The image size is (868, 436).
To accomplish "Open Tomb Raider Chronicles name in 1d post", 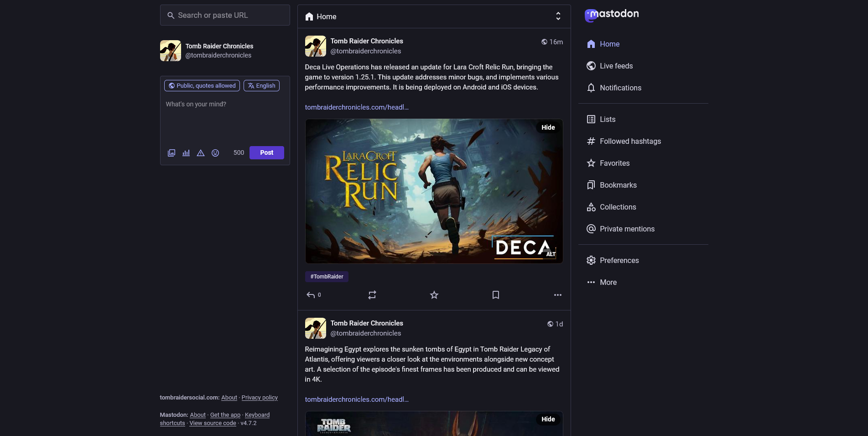I will click(367, 323).
